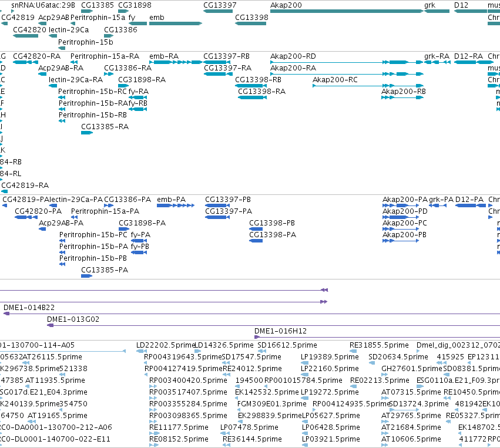Click the D12 gene label
Viewport: 500px width, 448px height.
(461, 5)
